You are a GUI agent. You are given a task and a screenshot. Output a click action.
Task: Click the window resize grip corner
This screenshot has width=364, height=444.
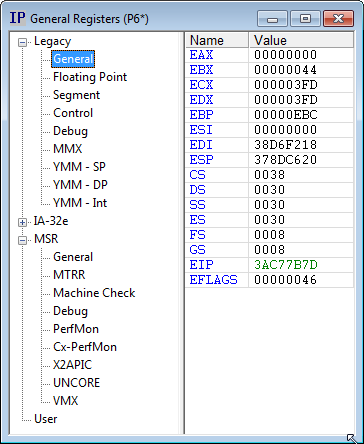(x=351, y=438)
